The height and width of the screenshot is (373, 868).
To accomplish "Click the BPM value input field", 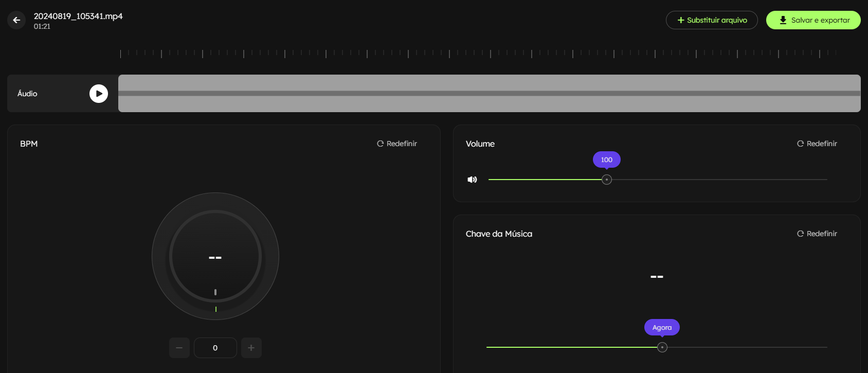I will click(215, 348).
